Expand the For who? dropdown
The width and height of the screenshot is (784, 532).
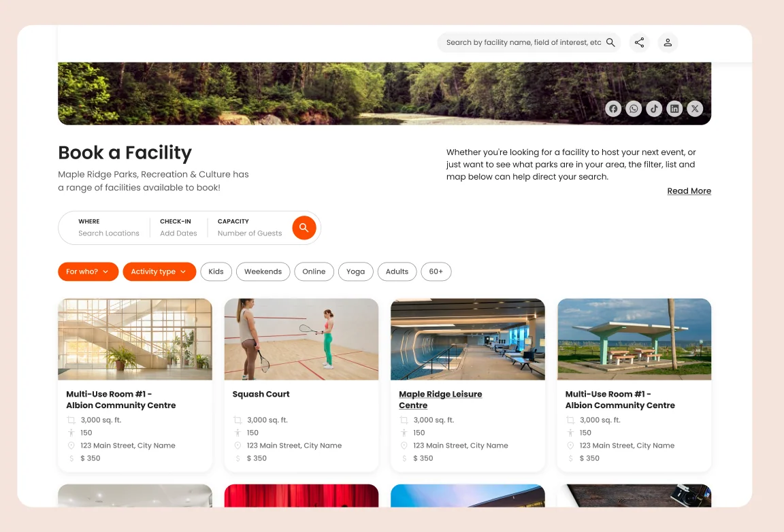click(88, 271)
